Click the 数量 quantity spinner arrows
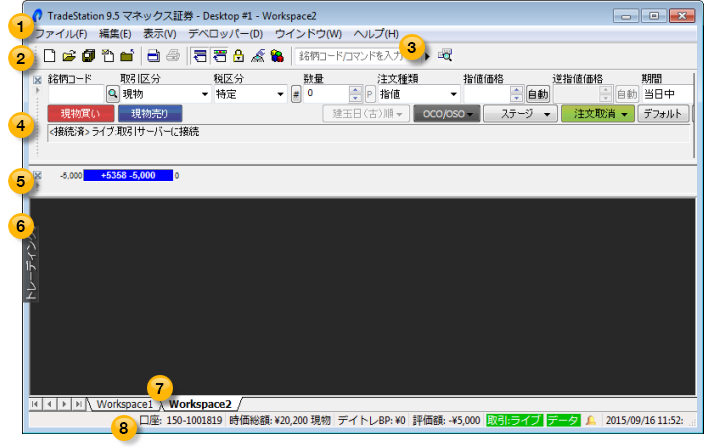Image resolution: width=704 pixels, height=448 pixels. point(355,94)
